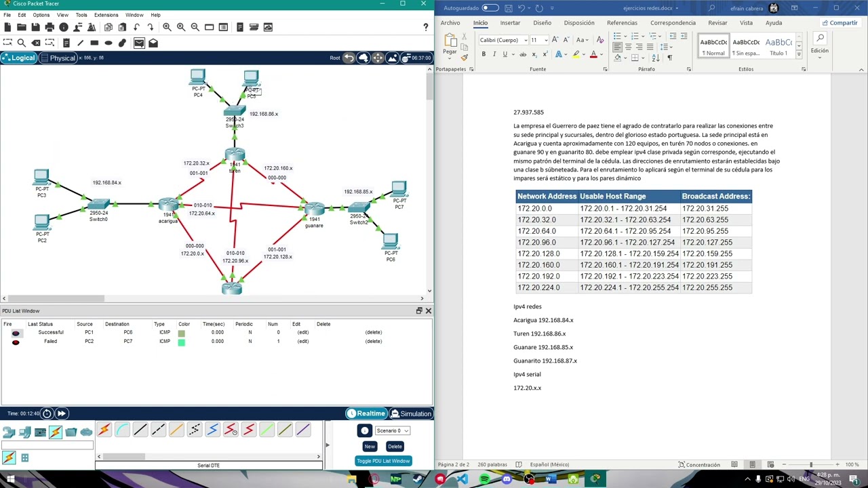
Task: Pick the Draw Line tool
Action: (x=80, y=43)
